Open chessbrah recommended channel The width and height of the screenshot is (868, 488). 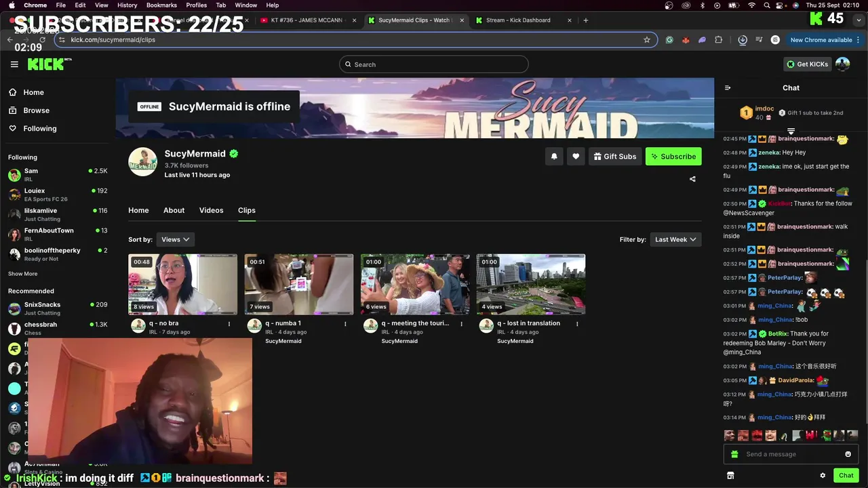(x=58, y=328)
